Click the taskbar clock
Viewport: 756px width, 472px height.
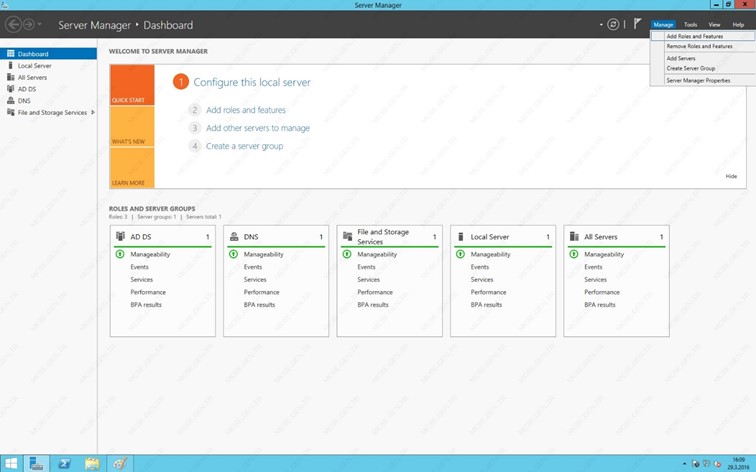pyautogui.click(x=738, y=464)
